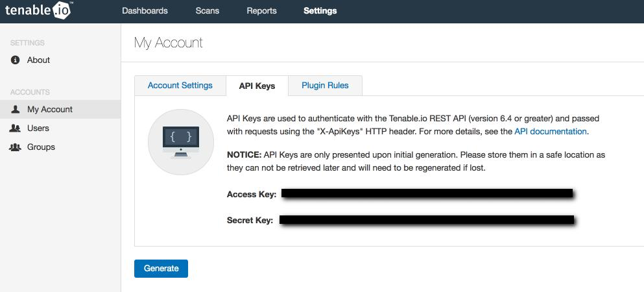Click the redacted Access Key value
This screenshot has height=292, width=644.
click(x=427, y=194)
